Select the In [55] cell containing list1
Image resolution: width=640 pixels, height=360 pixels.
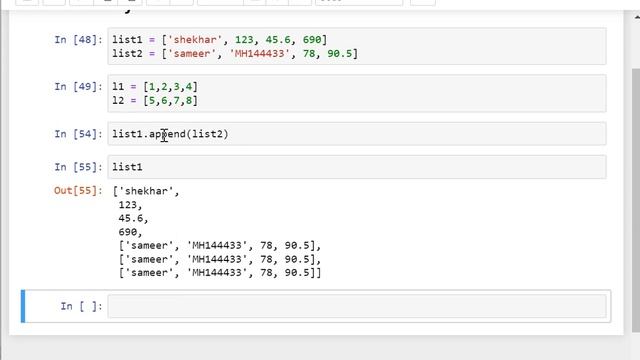tap(357, 167)
